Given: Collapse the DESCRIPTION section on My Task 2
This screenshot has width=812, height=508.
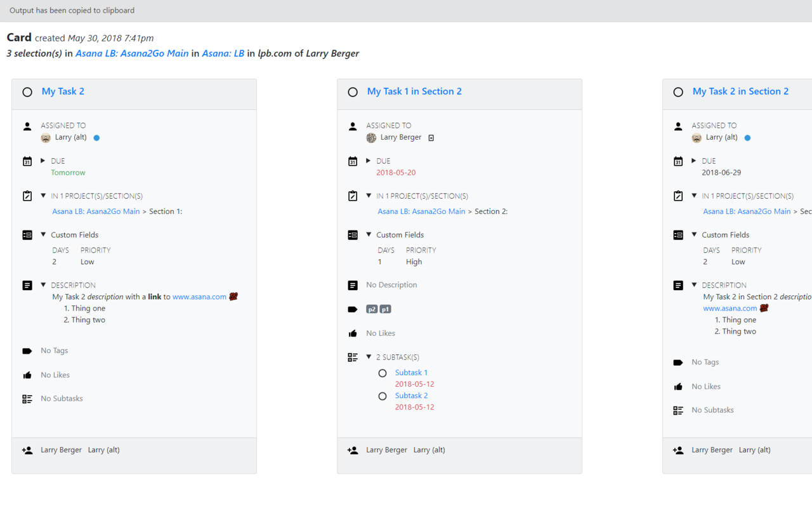Looking at the screenshot, I should pyautogui.click(x=43, y=284).
